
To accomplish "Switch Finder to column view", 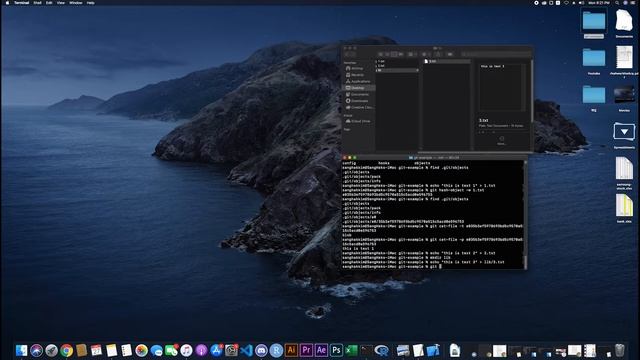I will 394,54.
